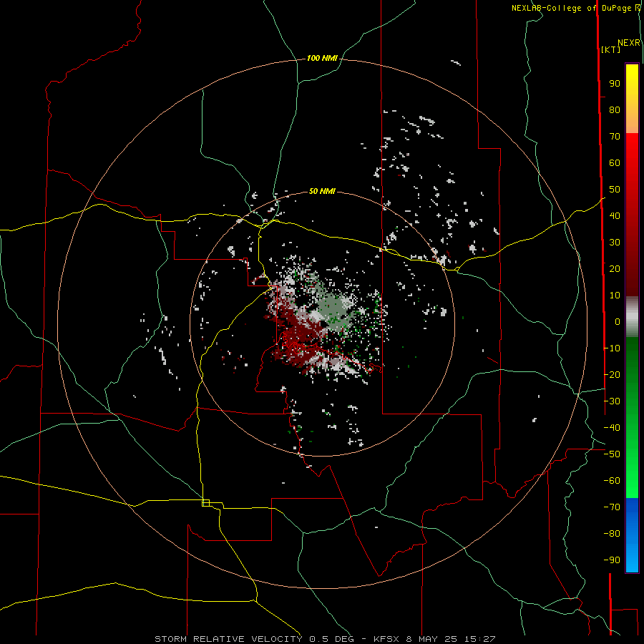Click the KFSX station identifier in the caption
The height and width of the screenshot is (644, 644).
386,639
